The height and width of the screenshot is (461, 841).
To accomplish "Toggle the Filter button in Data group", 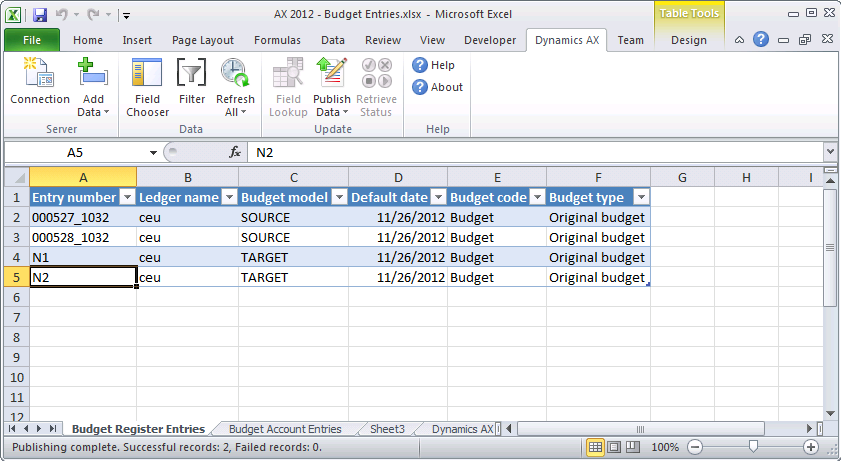I will coord(192,74).
